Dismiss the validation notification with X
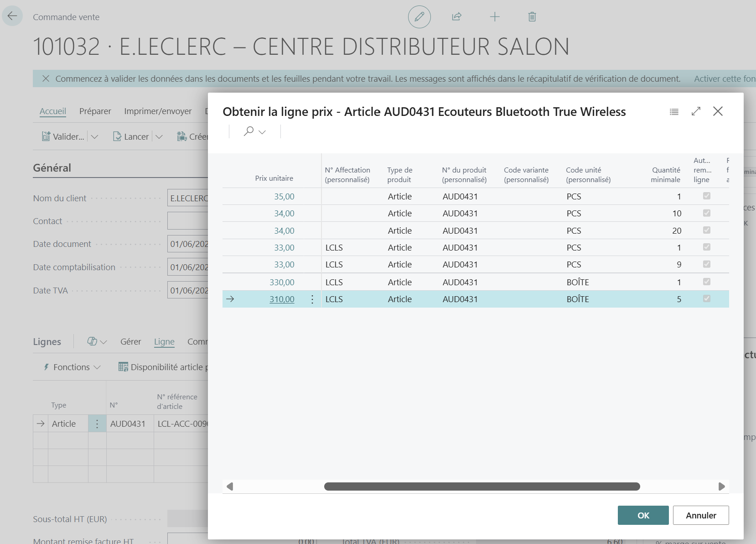The image size is (756, 544). pos(46,78)
